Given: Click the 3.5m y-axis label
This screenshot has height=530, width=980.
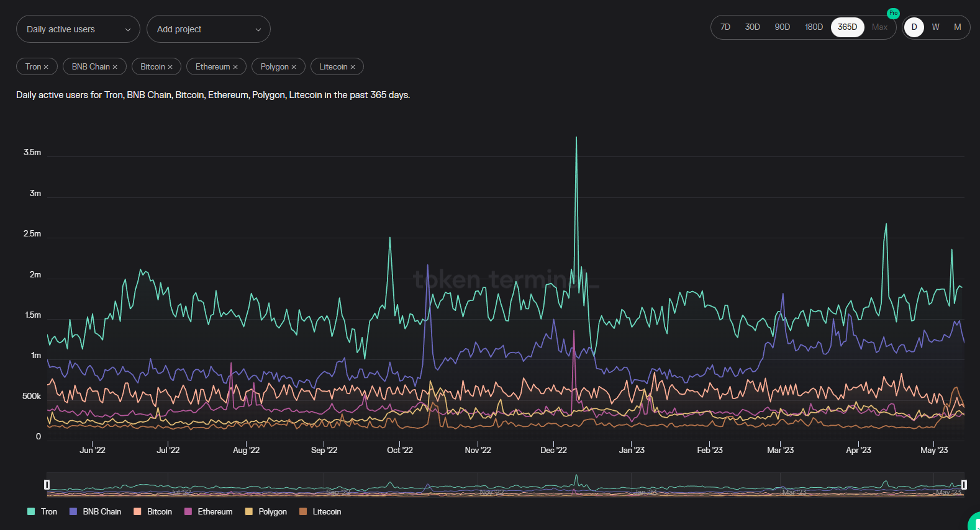Looking at the screenshot, I should 32,153.
